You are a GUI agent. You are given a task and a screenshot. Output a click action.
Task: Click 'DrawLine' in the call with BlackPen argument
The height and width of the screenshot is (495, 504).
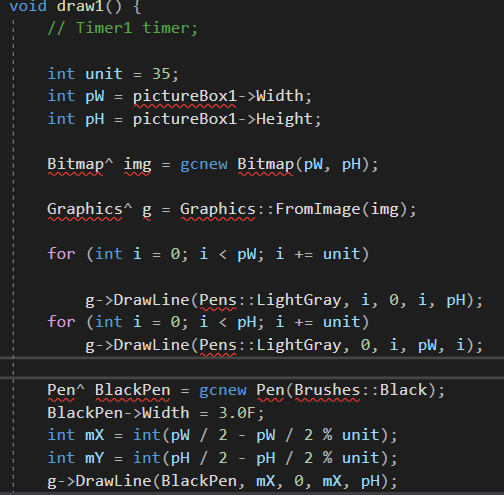pyautogui.click(x=114, y=481)
